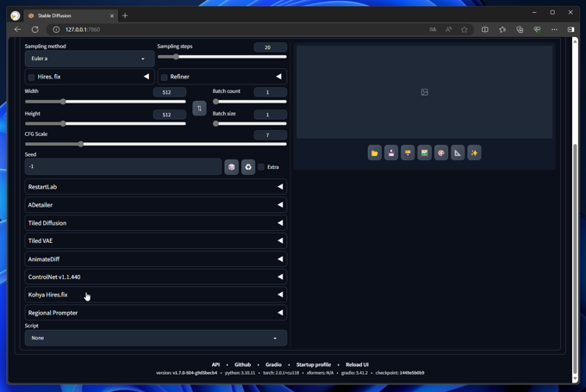Enable the Refiner checkbox

[x=164, y=77]
